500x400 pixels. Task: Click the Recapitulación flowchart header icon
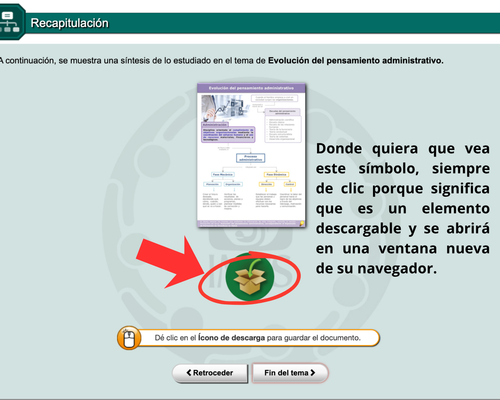pyautogui.click(x=11, y=22)
